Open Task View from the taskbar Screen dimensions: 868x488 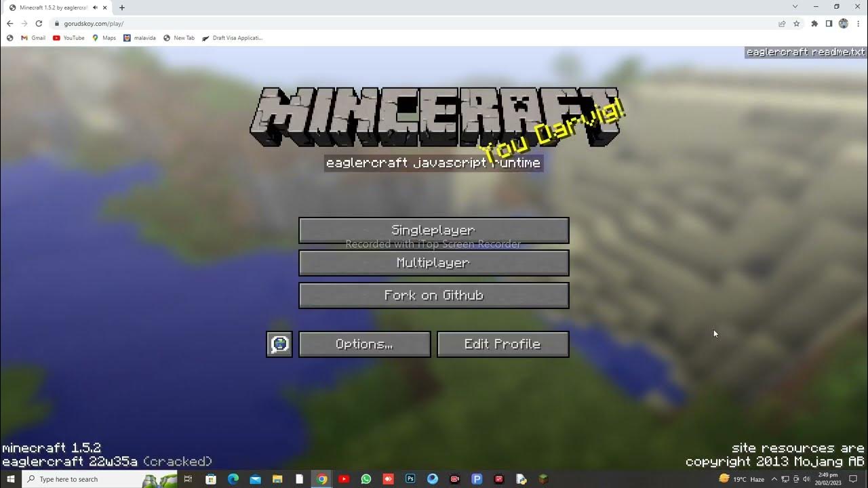pos(189,479)
